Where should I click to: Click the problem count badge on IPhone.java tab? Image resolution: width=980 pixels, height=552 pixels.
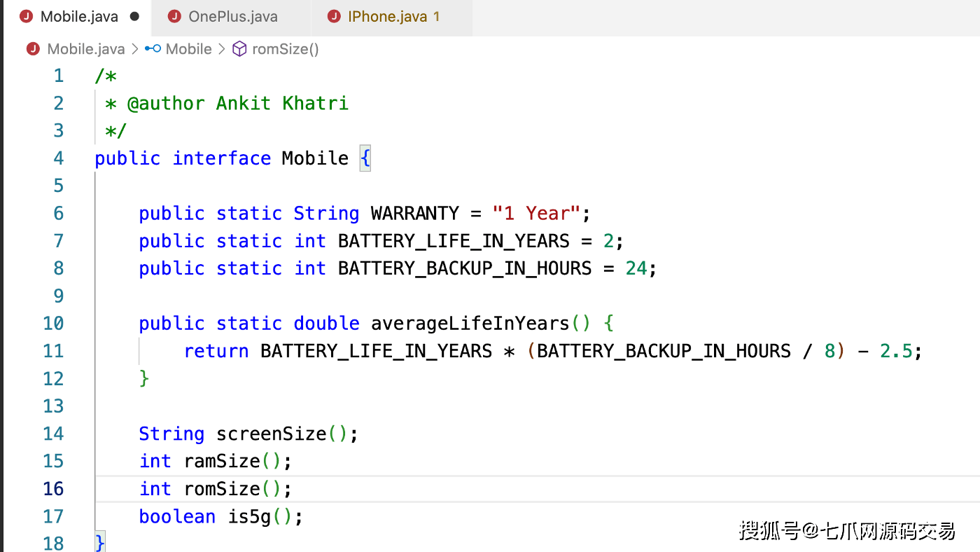coord(437,17)
